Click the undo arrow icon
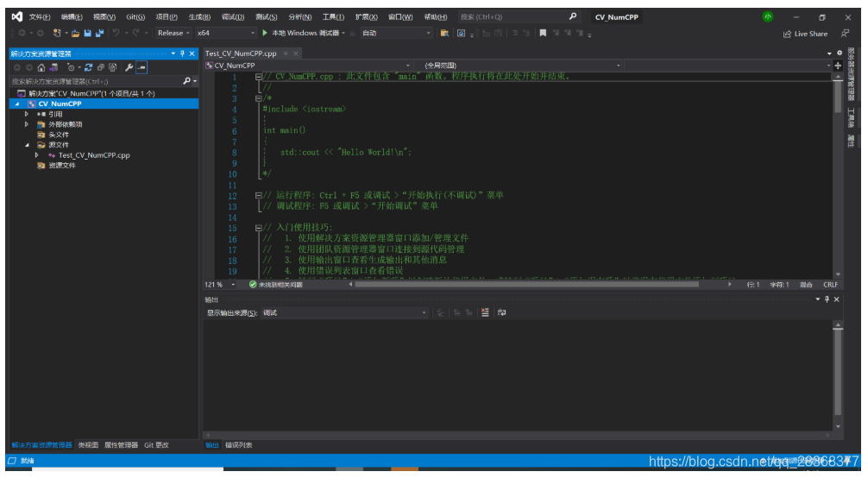The width and height of the screenshot is (868, 478). click(116, 34)
